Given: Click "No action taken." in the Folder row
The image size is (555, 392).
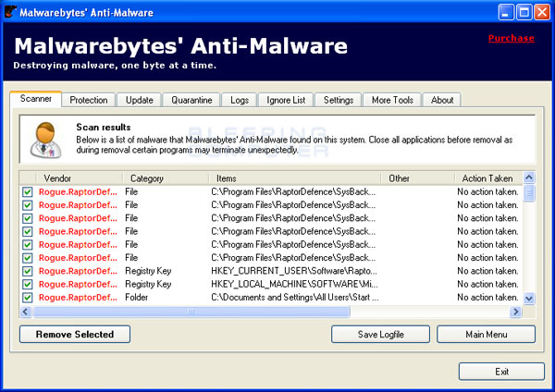Looking at the screenshot, I should [487, 298].
